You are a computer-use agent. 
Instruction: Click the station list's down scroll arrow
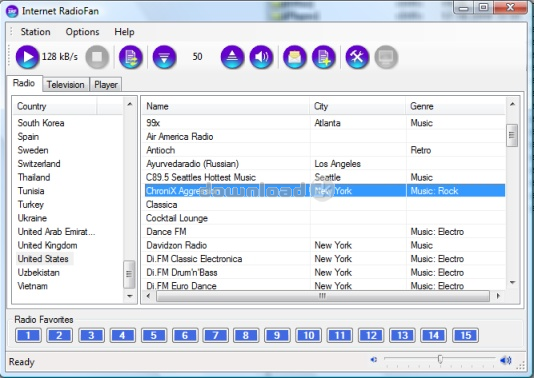(x=513, y=283)
